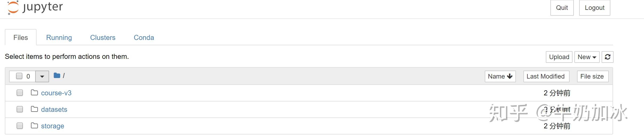This screenshot has height=139, width=644.
Task: Click the Logout button
Action: [594, 8]
